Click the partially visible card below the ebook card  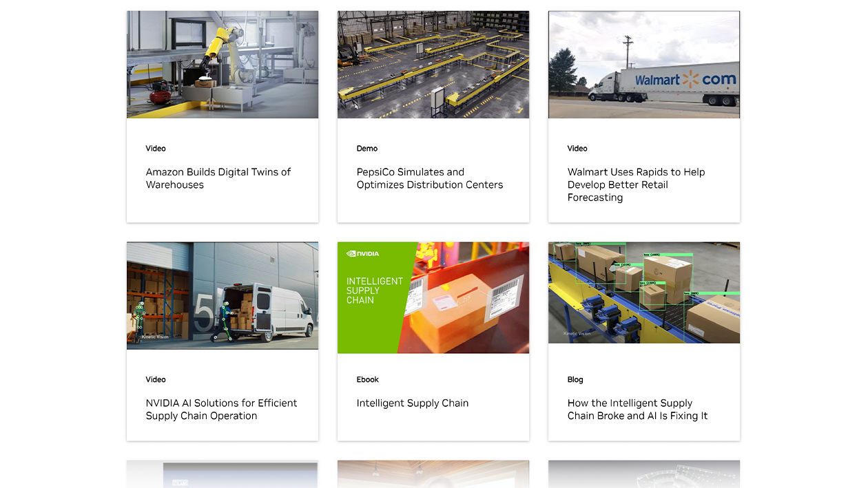coord(433,475)
